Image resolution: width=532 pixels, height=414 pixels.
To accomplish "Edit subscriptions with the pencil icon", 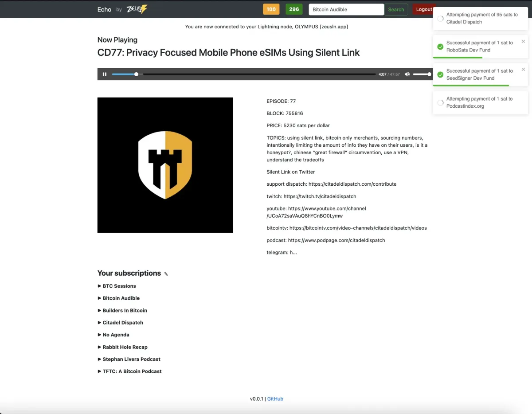I will coord(166,274).
